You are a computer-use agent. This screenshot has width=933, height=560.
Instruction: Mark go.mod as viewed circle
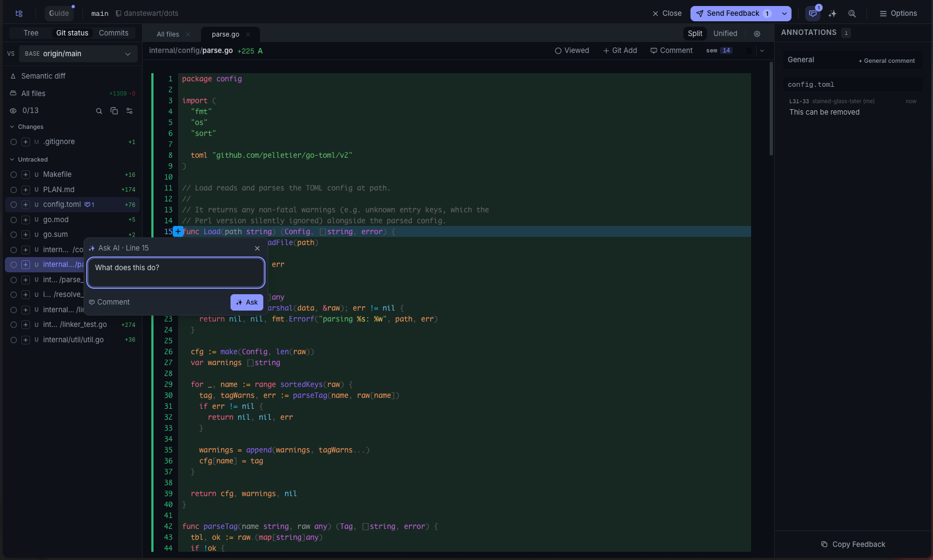click(x=14, y=220)
